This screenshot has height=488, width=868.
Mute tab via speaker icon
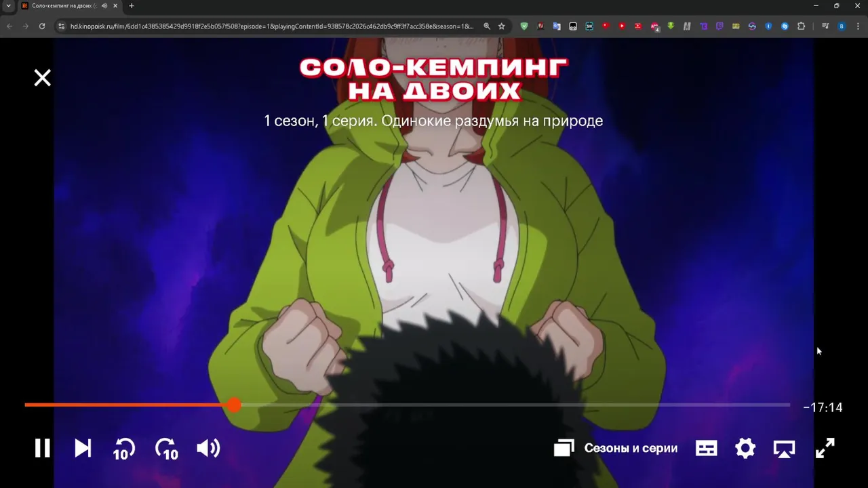click(104, 6)
